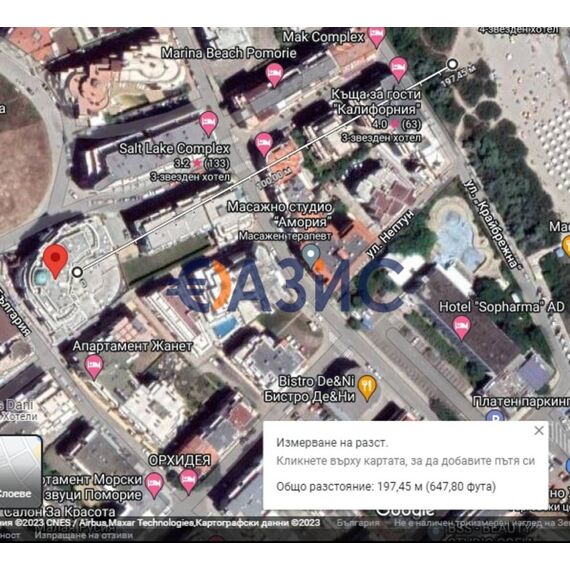Click the Bistro De&Ni restaurant pin

click(367, 388)
